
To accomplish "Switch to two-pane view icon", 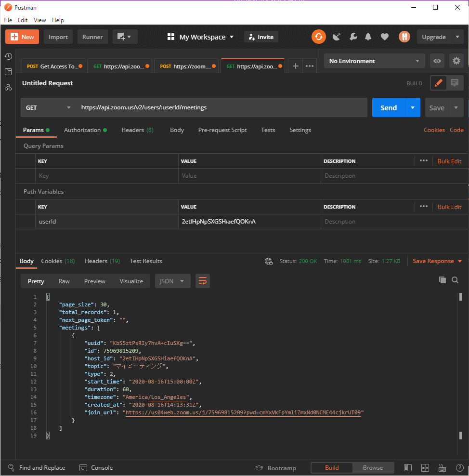I will pos(425,468).
